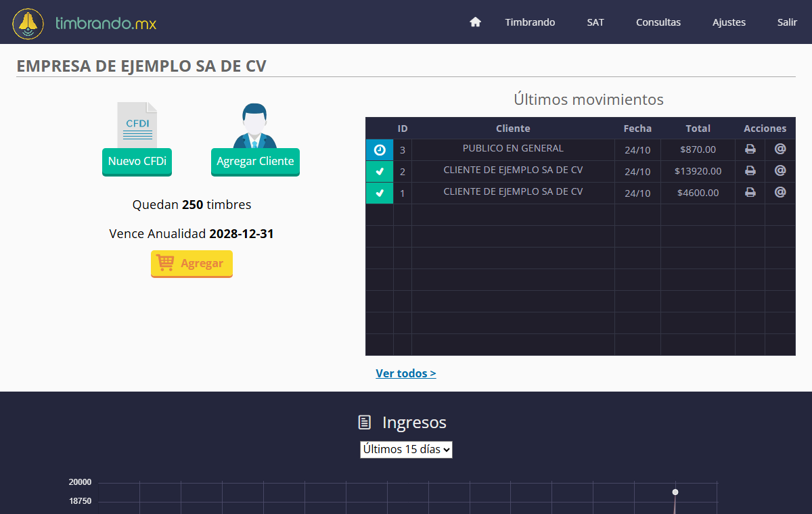Open the SAT menu
This screenshot has height=514, width=812.
click(595, 22)
